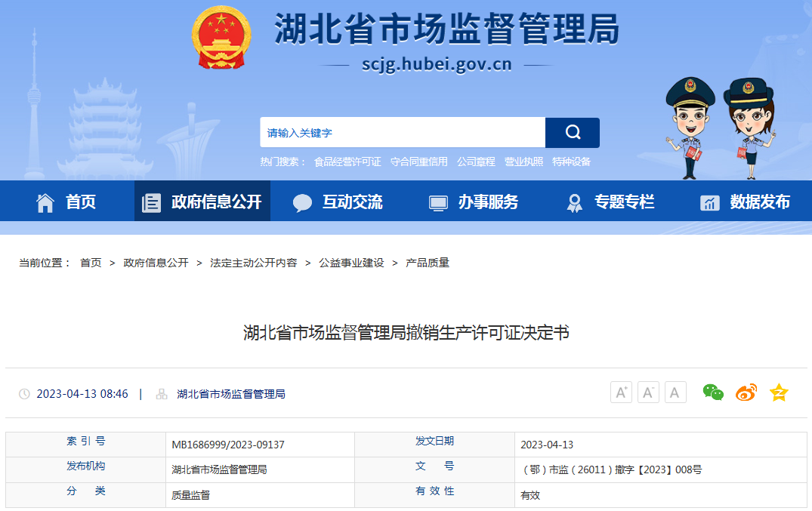Share article via WeChat icon
The height and width of the screenshot is (511, 812).
pos(713,392)
